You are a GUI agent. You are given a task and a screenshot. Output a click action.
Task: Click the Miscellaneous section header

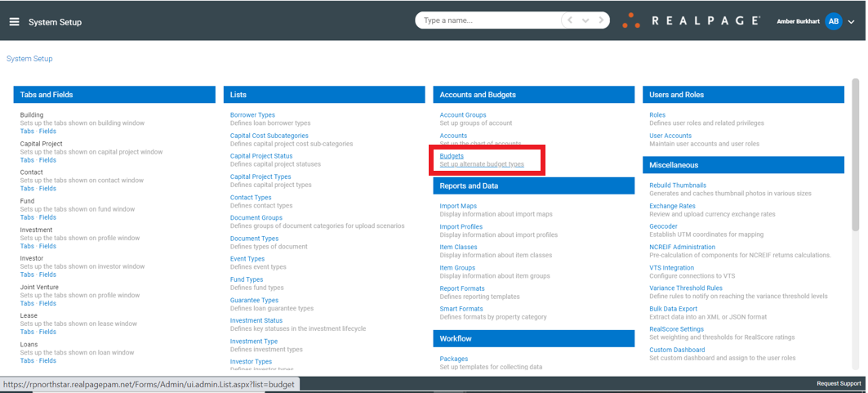coord(743,165)
